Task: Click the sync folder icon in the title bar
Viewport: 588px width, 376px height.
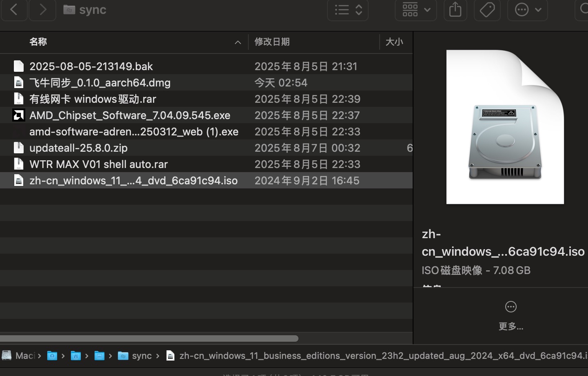Action: [69, 10]
